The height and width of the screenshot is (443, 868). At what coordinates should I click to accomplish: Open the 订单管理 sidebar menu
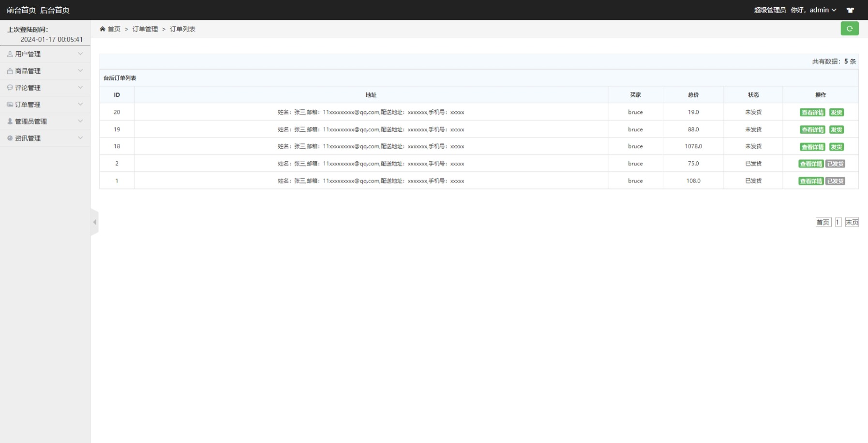[45, 105]
